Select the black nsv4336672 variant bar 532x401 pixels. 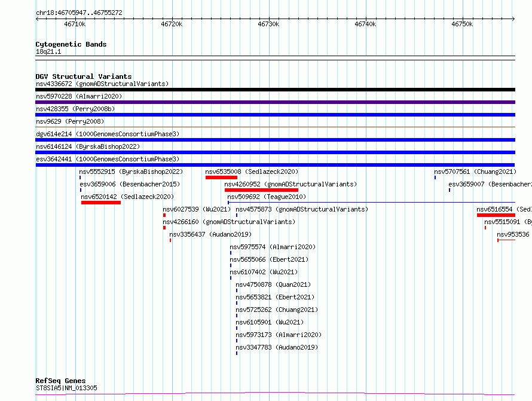275,90
